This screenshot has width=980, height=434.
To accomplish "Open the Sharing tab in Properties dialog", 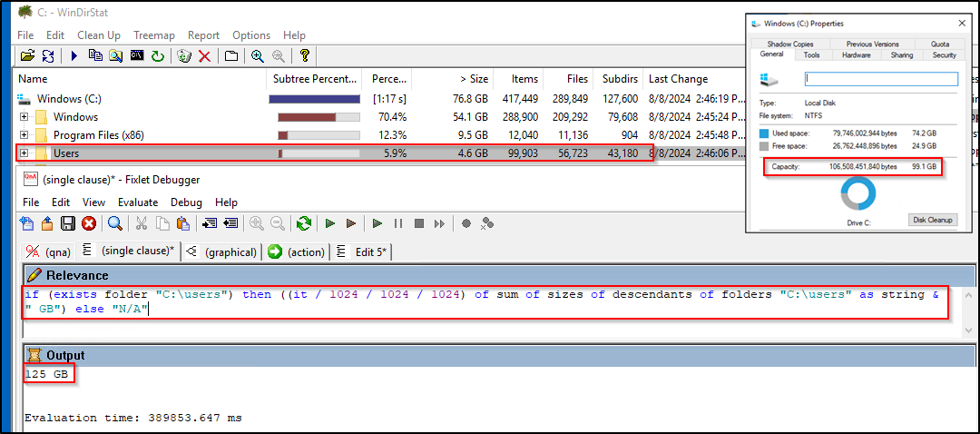I will tap(901, 55).
